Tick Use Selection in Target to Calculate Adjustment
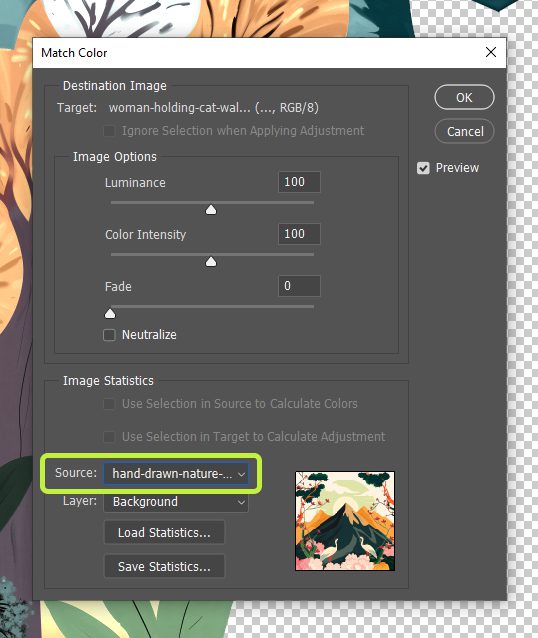 point(109,437)
